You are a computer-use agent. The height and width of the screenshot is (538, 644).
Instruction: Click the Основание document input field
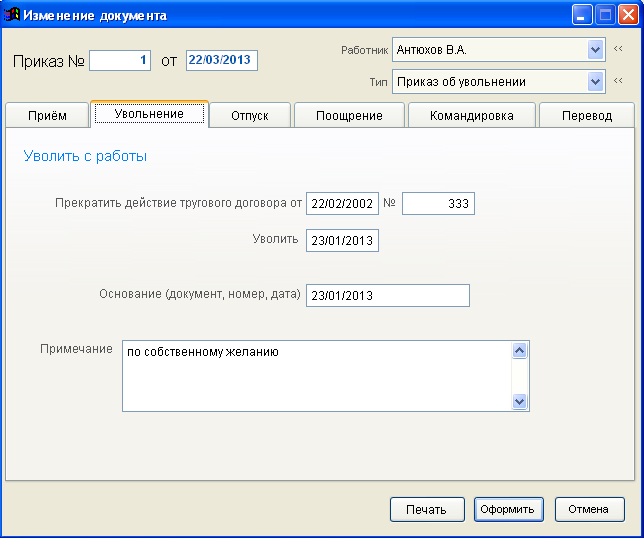click(x=388, y=295)
